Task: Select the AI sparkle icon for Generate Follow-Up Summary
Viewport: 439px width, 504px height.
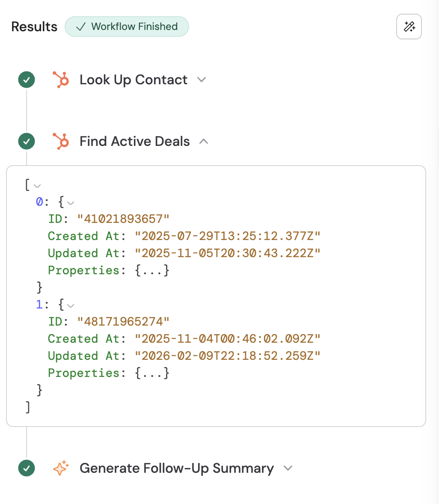Action: coord(60,468)
